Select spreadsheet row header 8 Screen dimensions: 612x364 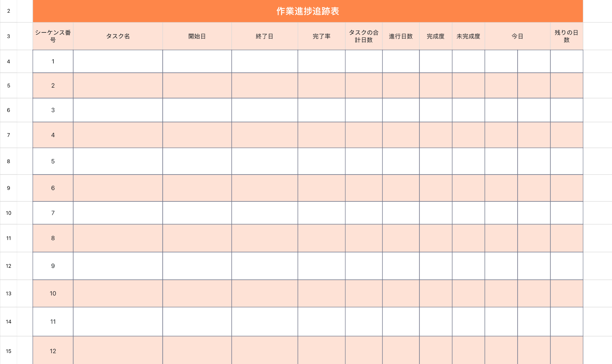coord(8,161)
